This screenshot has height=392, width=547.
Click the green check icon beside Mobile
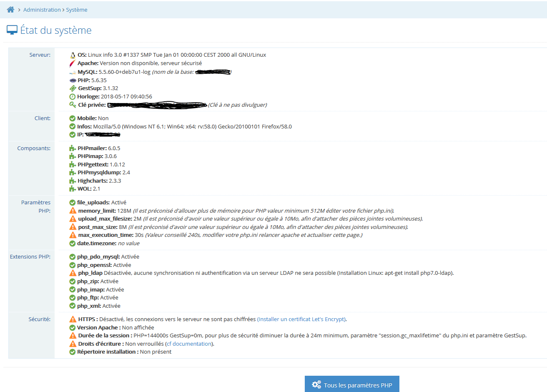tap(72, 118)
